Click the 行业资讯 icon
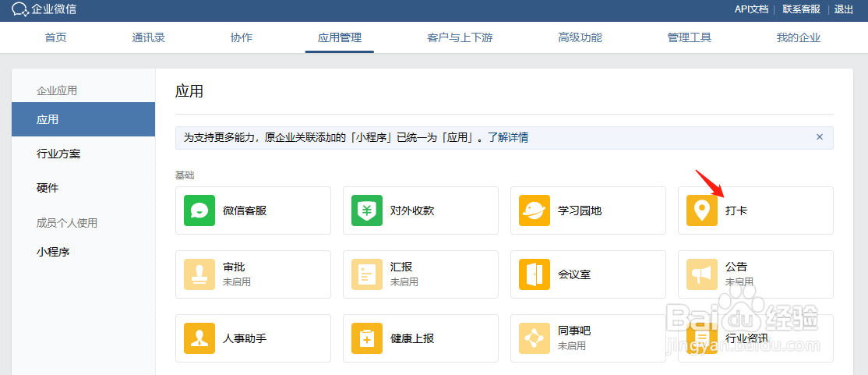 [702, 338]
